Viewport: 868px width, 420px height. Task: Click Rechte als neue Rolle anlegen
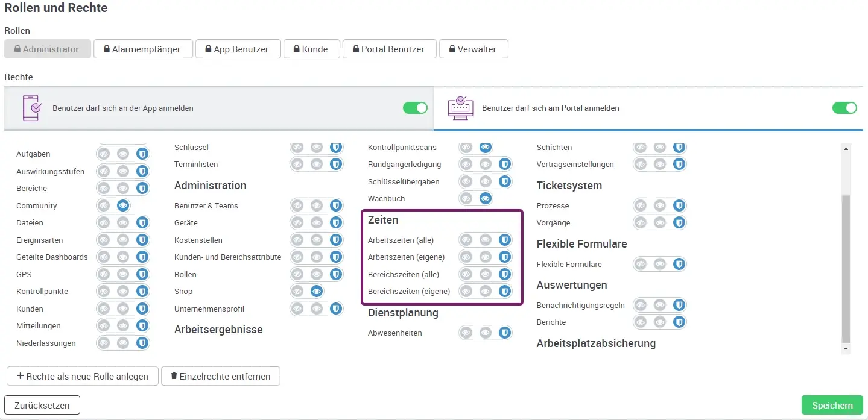(83, 376)
